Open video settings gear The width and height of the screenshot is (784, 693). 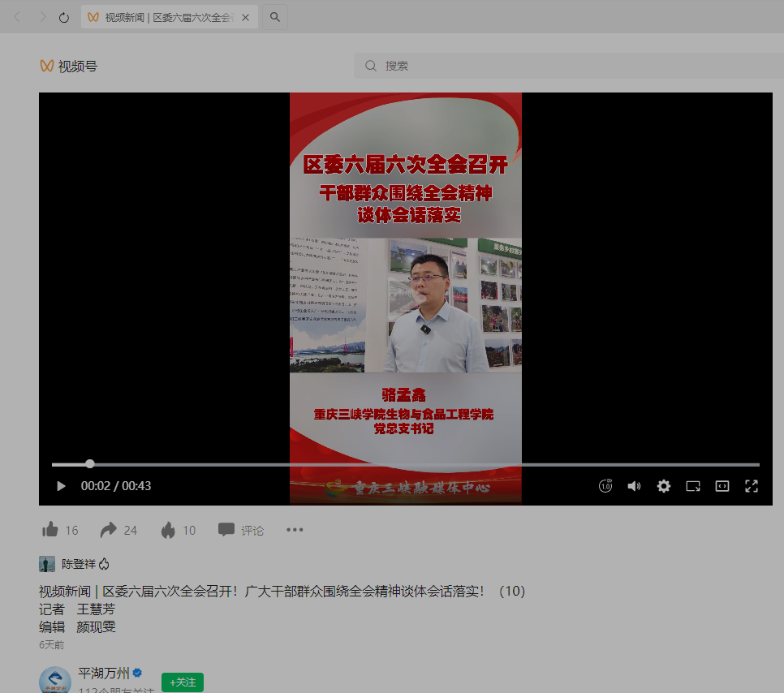tap(664, 486)
